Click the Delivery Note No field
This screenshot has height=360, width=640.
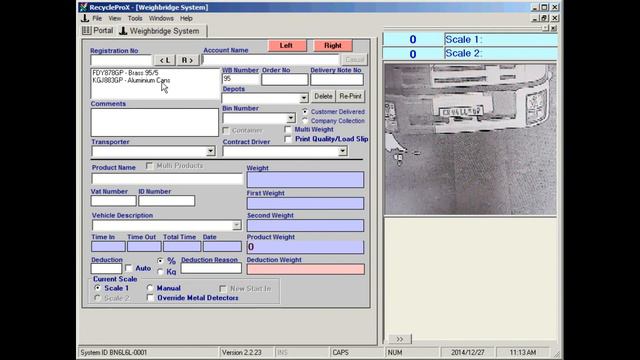(x=337, y=80)
